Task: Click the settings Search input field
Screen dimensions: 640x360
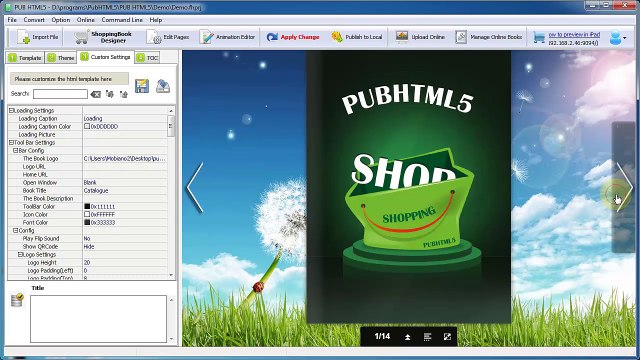Action: tap(60, 94)
